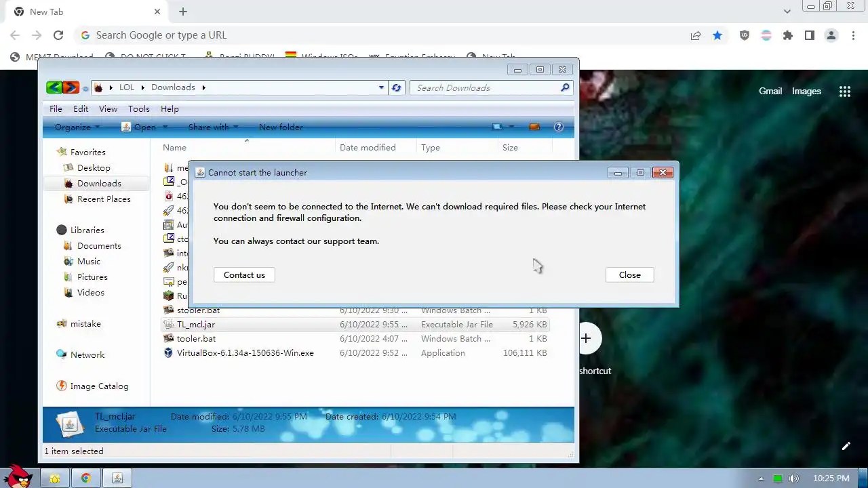
Task: Select Desktop in the navigation pane
Action: (x=94, y=167)
